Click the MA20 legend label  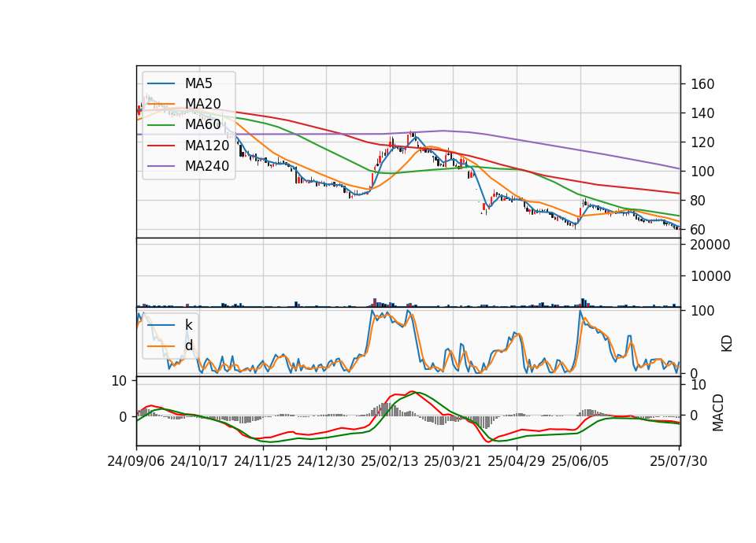coord(203,104)
